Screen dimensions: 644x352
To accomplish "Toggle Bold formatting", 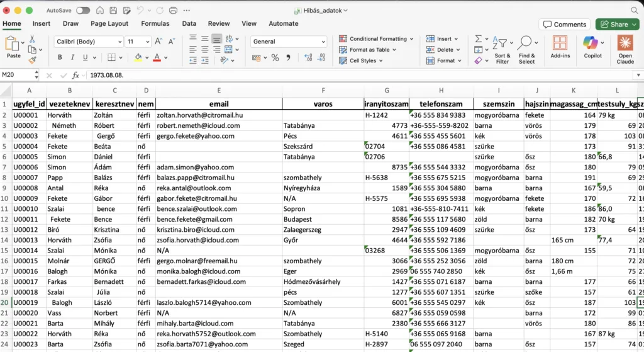I will pos(60,57).
